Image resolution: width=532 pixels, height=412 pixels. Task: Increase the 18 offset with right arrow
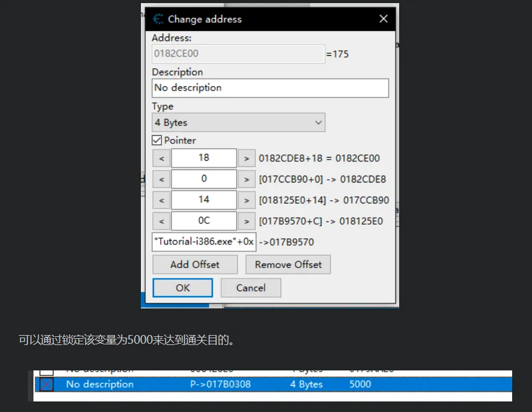(x=246, y=158)
